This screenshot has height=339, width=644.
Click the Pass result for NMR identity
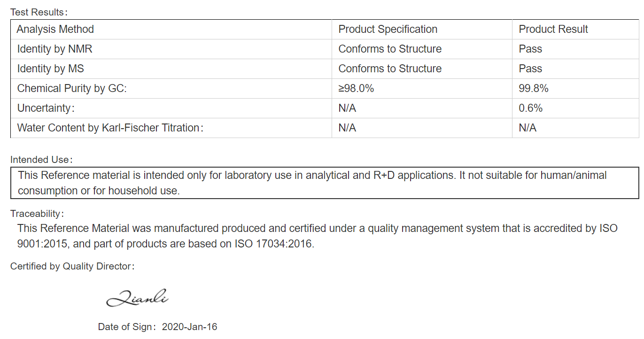(x=530, y=49)
